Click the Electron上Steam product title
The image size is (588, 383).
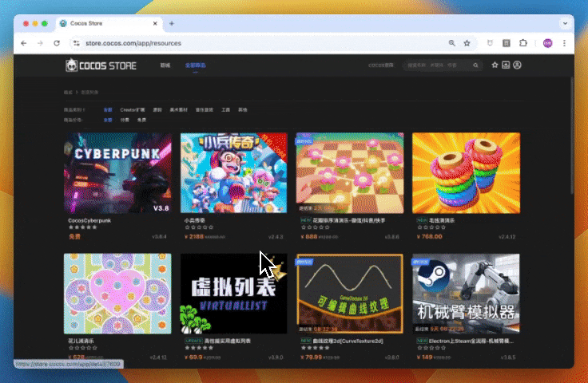pyautogui.click(x=471, y=341)
